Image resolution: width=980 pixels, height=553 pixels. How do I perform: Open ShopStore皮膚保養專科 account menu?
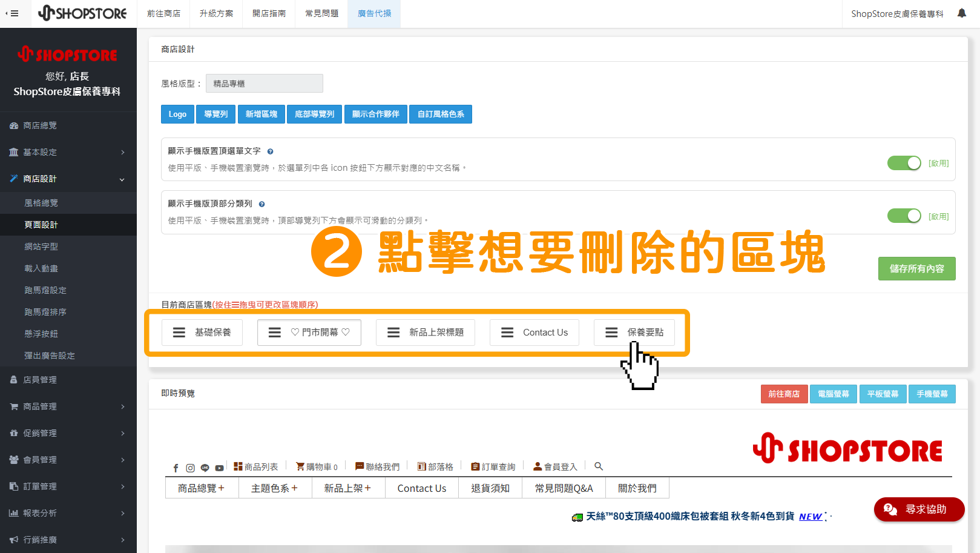pyautogui.click(x=897, y=13)
